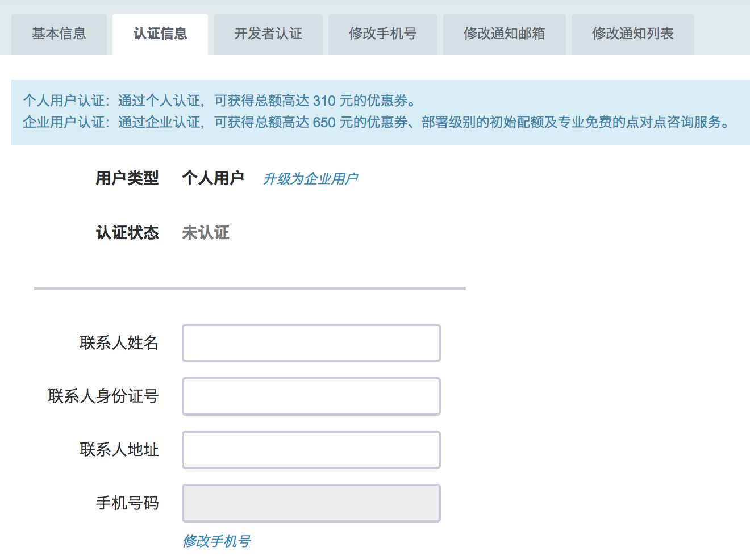Click the 联系人姓名 form label text
The width and height of the screenshot is (750, 560).
coord(119,343)
